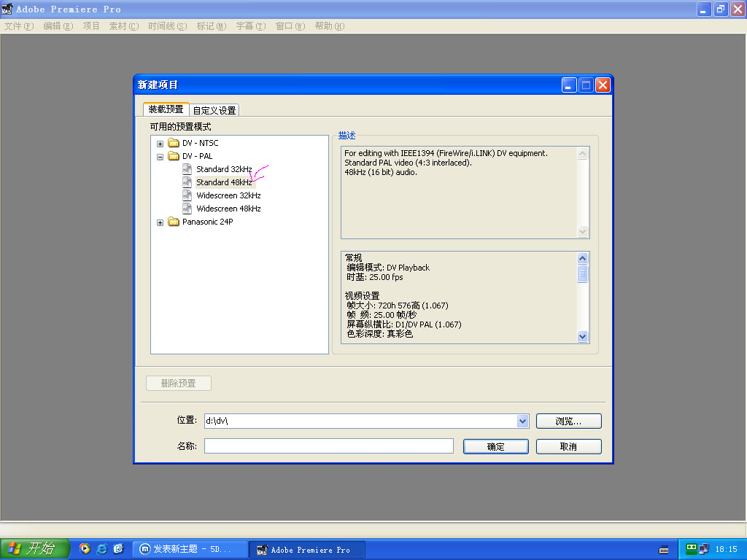This screenshot has height=560, width=747.
Task: Launch media player from quick launch
Action: [85, 549]
